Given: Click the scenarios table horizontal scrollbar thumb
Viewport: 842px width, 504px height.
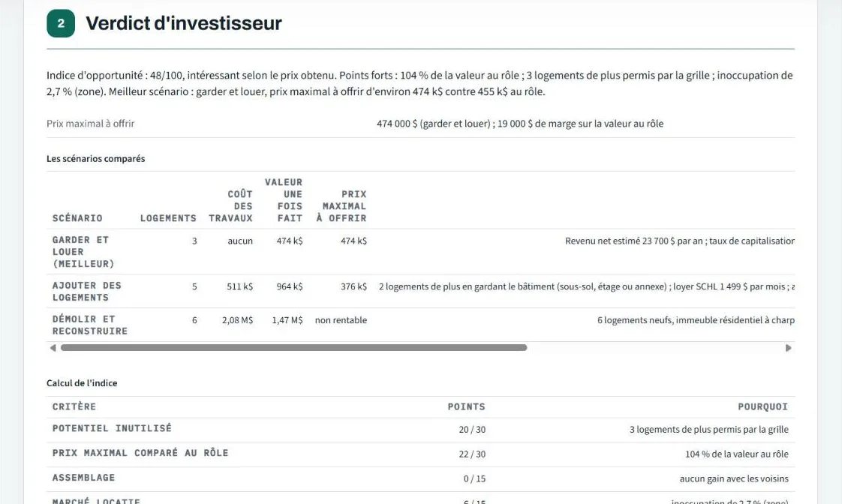Looking at the screenshot, I should pyautogui.click(x=293, y=348).
